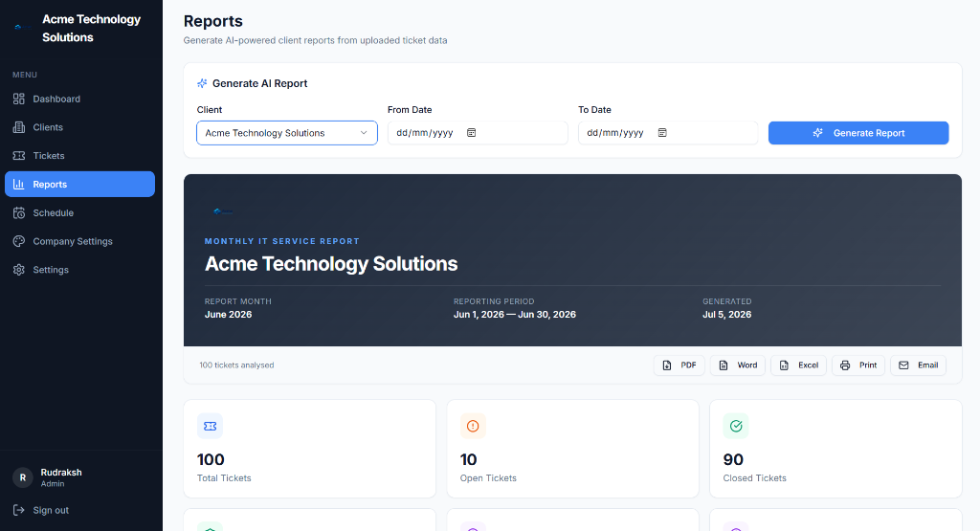Click the chevron arrow on the Client dropdown

pyautogui.click(x=364, y=132)
